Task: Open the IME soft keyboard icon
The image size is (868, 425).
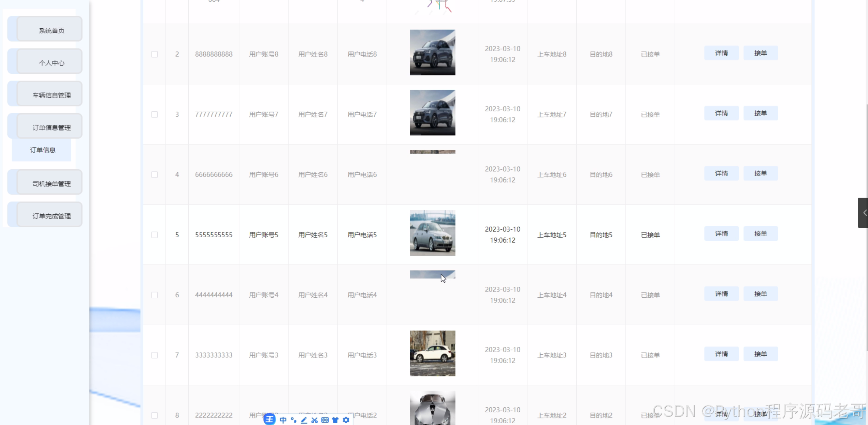Action: [325, 420]
